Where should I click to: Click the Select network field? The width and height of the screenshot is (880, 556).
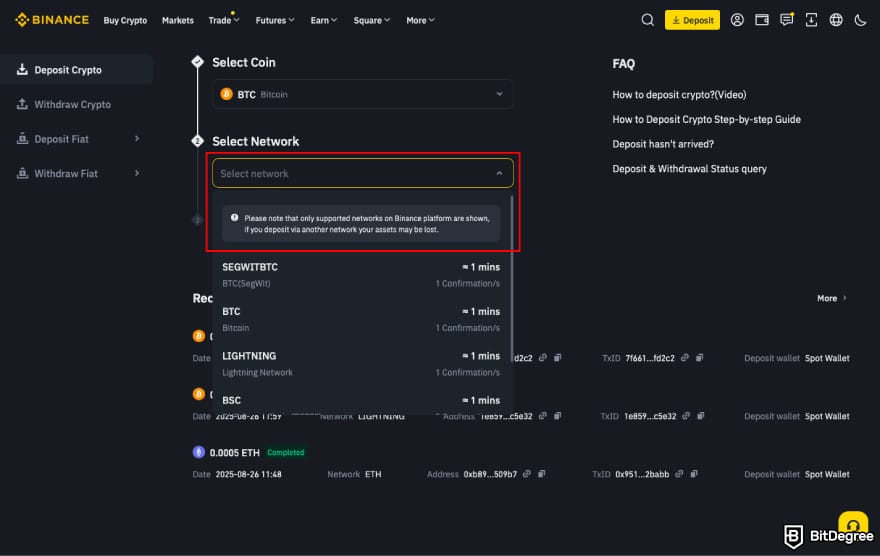[x=363, y=173]
